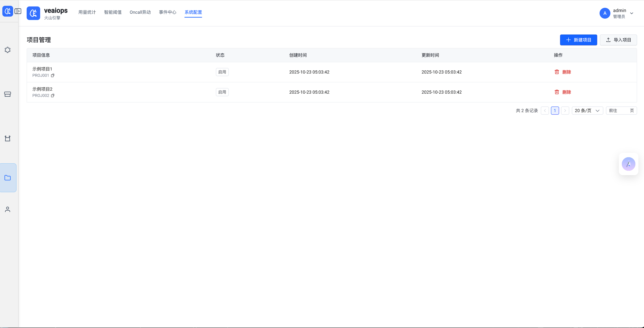Expand the admin user menu
The height and width of the screenshot is (328, 644).
click(x=632, y=13)
